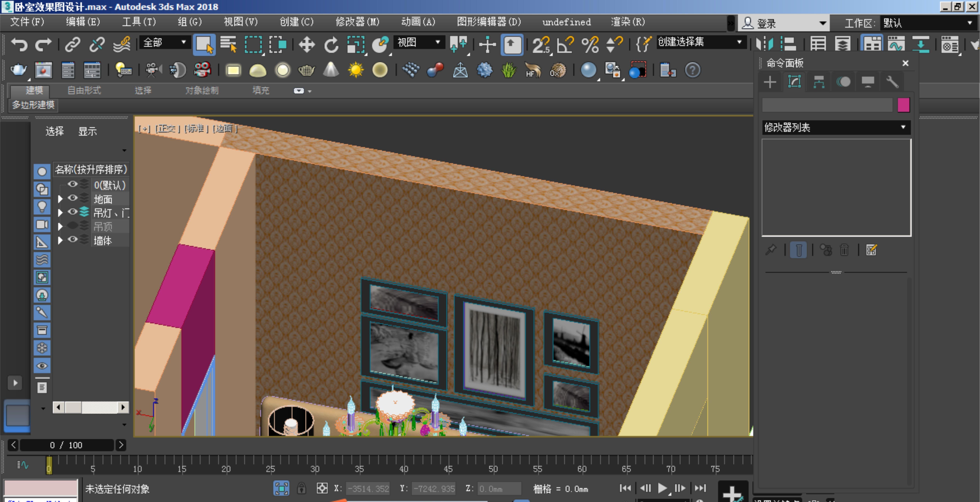Image resolution: width=980 pixels, height=502 pixels.
Task: Click the Align tool icon
Action: pyautogui.click(x=789, y=44)
